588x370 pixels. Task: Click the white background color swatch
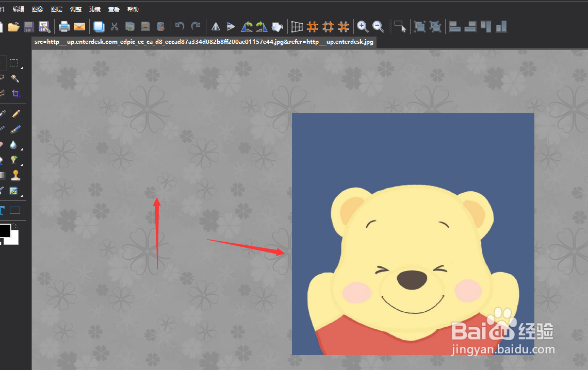(x=14, y=240)
